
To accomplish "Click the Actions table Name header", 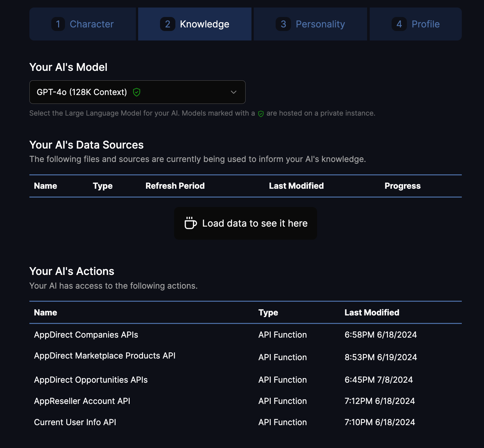I will click(x=45, y=312).
